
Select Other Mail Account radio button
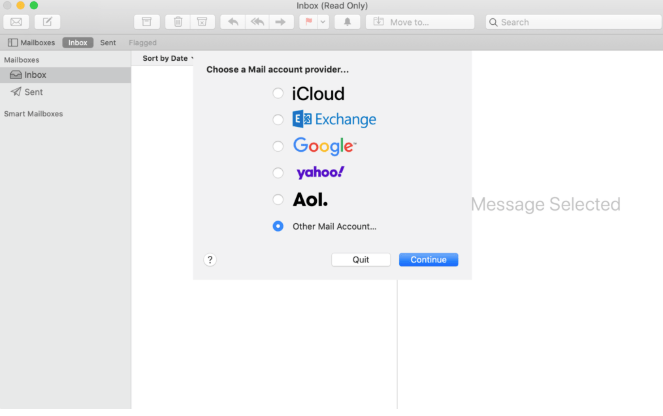coord(278,226)
